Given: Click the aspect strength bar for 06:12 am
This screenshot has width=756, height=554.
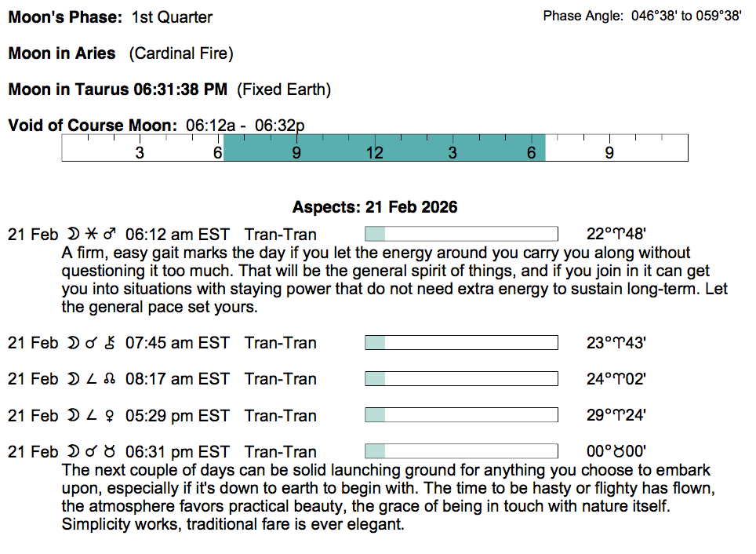Looking at the screenshot, I should (461, 234).
